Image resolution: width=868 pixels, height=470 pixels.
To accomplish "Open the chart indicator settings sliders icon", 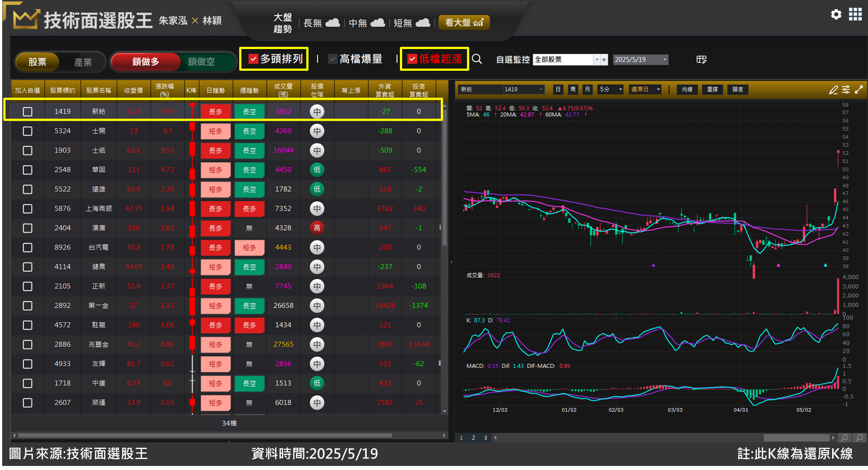I will [846, 90].
